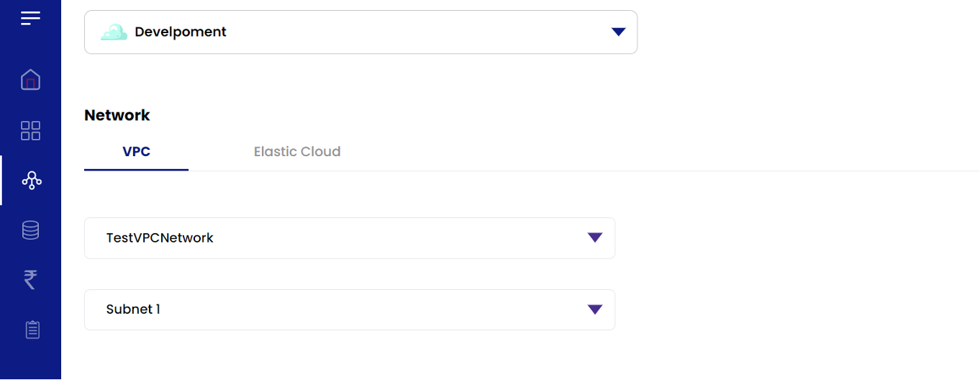Expand the Develpoment dropdown arrow

coord(618,32)
